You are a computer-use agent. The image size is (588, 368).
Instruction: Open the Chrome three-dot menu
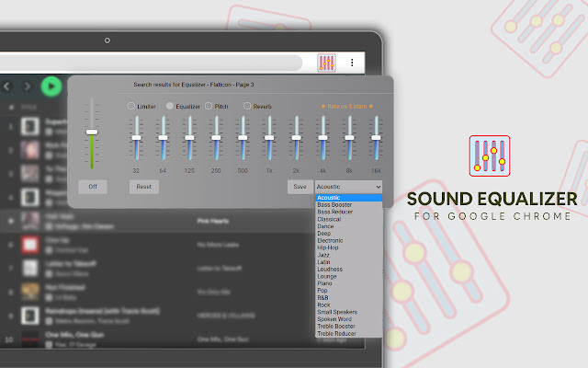(x=351, y=63)
